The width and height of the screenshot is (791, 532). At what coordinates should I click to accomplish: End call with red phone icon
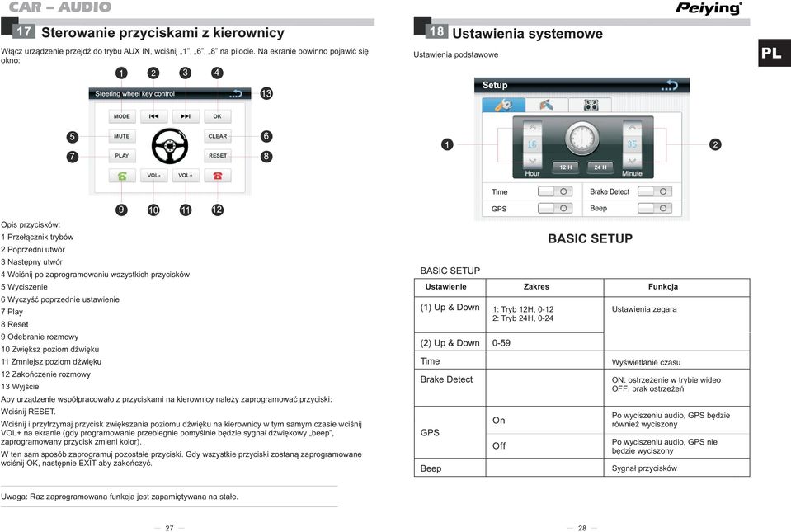tap(218, 176)
